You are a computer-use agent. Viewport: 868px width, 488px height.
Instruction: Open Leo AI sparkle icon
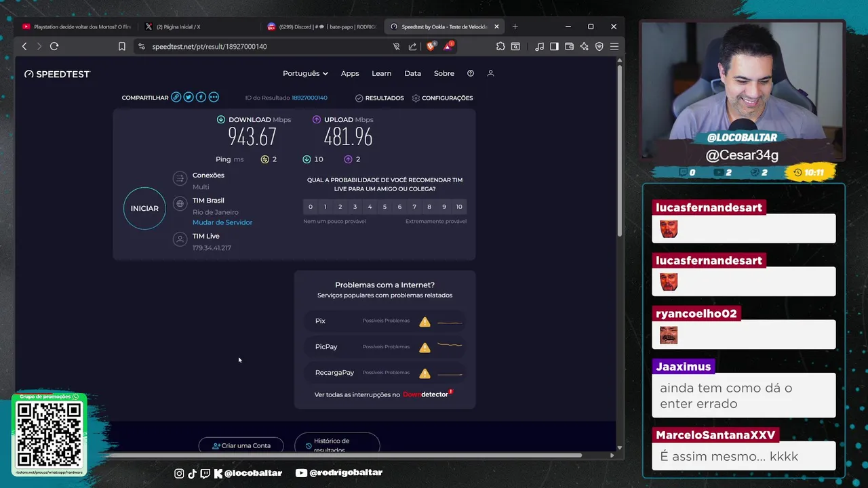click(584, 46)
